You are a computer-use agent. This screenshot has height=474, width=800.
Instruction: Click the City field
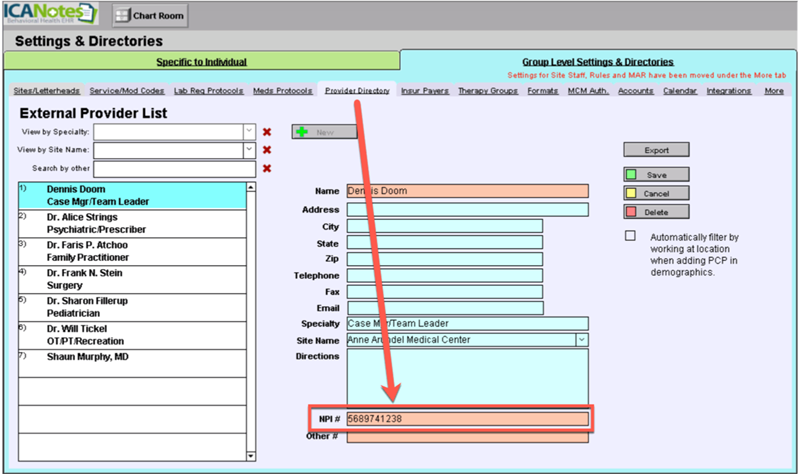pyautogui.click(x=444, y=226)
